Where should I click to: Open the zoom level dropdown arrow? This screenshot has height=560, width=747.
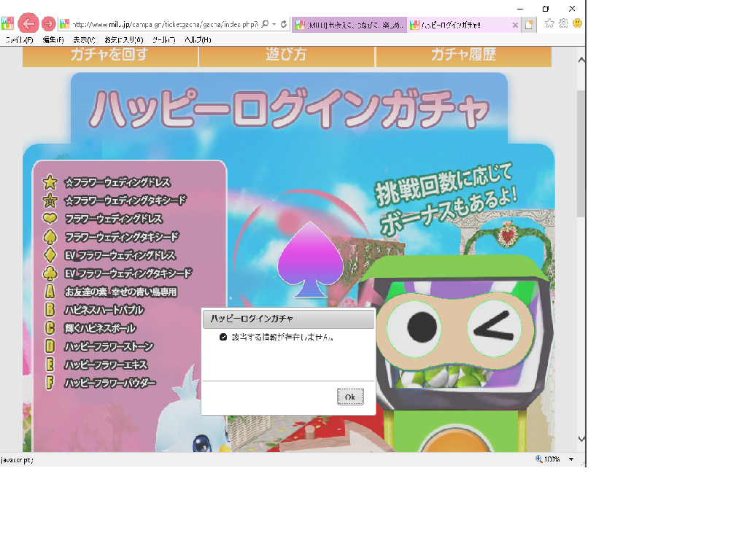[x=571, y=459]
